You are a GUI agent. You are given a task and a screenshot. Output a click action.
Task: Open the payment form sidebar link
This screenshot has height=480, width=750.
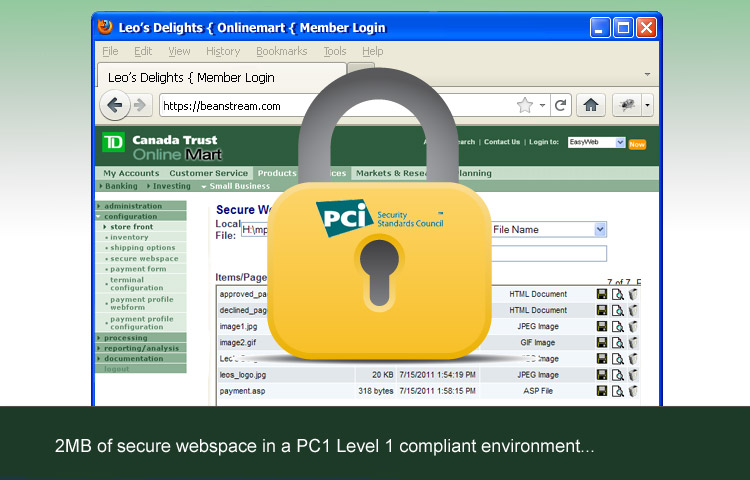[x=138, y=269]
